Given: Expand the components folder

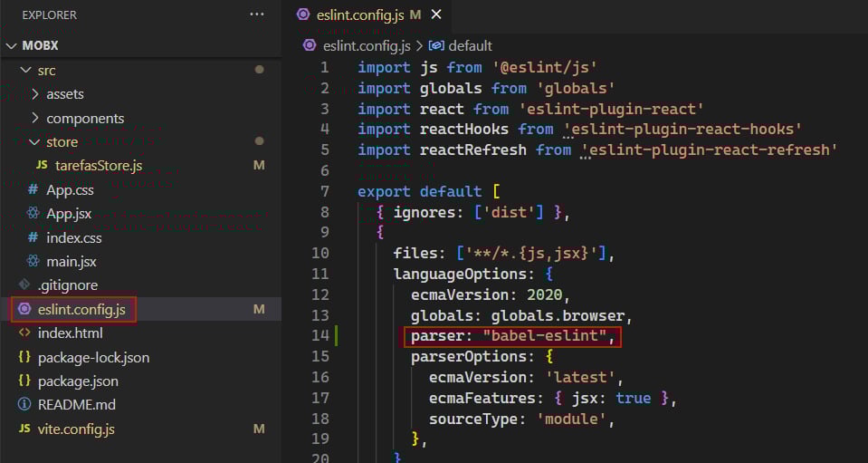Looking at the screenshot, I should tap(35, 119).
